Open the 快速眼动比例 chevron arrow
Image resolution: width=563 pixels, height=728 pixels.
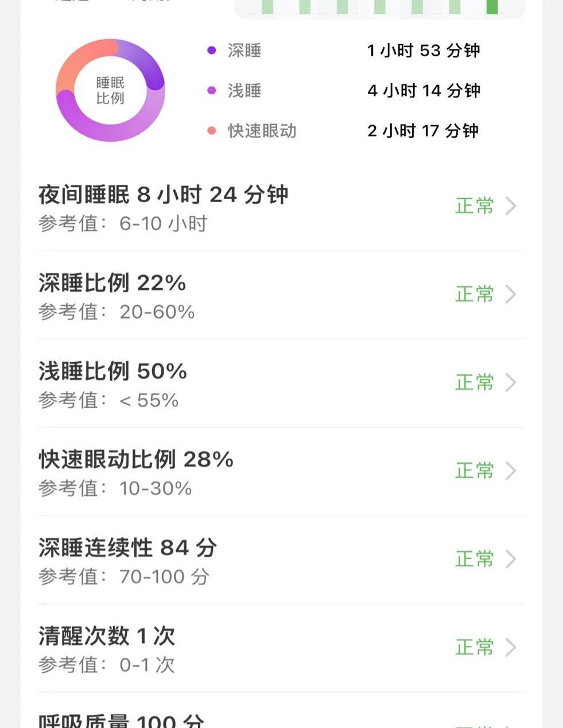coord(510,471)
